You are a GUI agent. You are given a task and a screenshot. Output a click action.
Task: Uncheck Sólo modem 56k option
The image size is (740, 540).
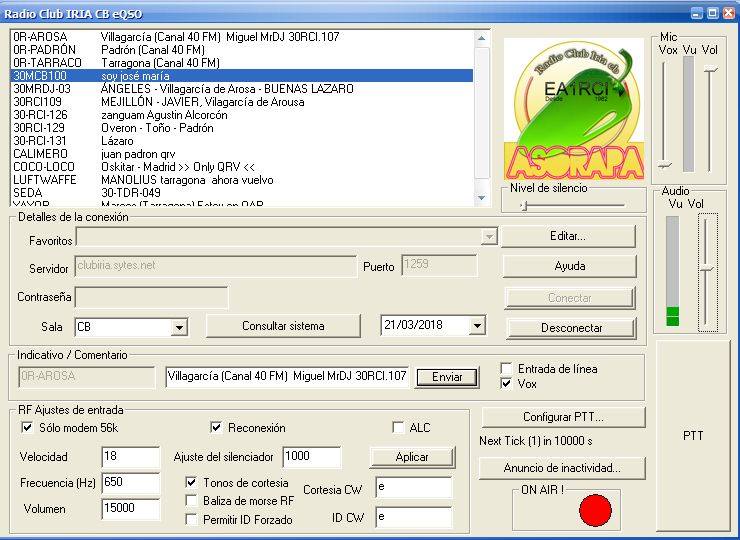27,428
